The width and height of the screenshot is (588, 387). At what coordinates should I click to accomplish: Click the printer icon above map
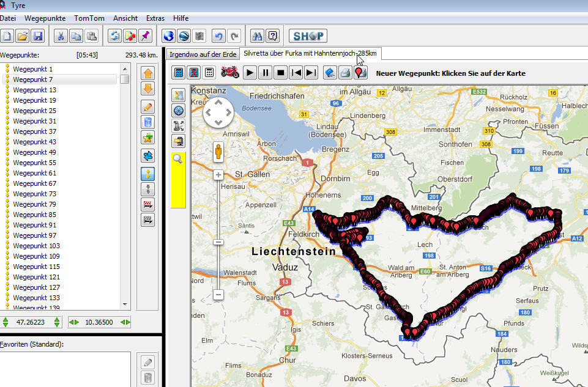tap(345, 73)
